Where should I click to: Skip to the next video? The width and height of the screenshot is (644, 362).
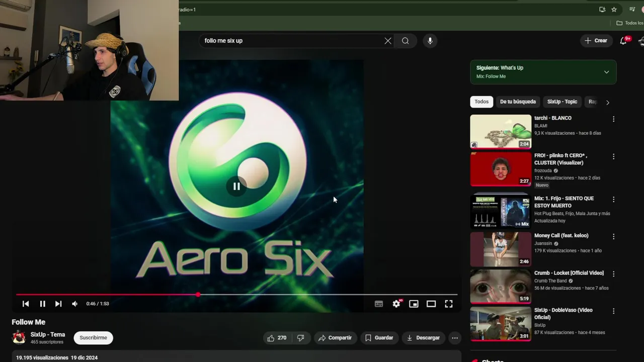[x=58, y=304]
